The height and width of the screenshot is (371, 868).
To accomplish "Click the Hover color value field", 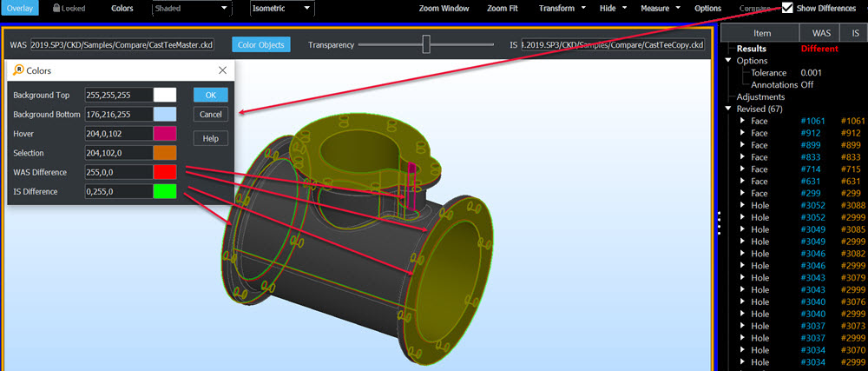I will (x=119, y=134).
